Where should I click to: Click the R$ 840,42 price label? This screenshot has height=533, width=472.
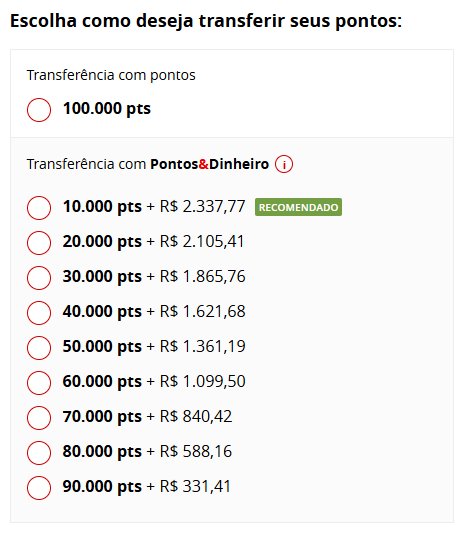click(x=196, y=416)
